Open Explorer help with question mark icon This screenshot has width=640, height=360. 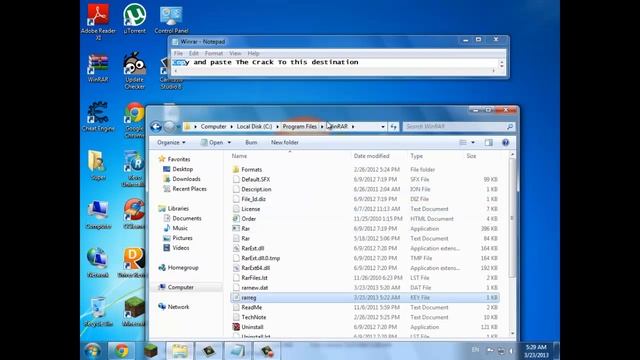505,142
